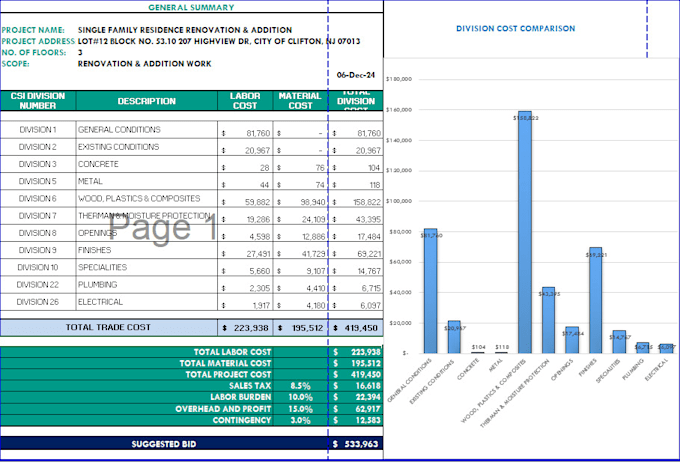
Task: Select the $100,000 axis label
Action: point(399,201)
